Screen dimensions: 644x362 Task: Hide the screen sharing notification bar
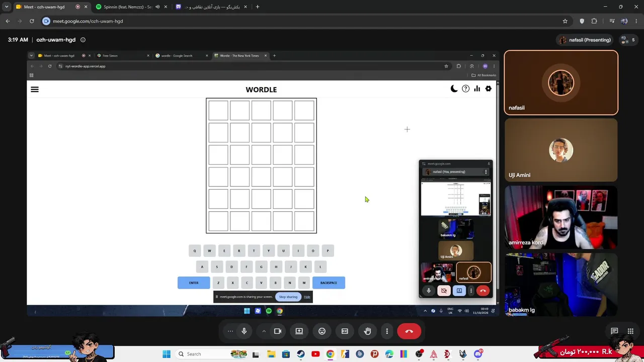tap(307, 297)
